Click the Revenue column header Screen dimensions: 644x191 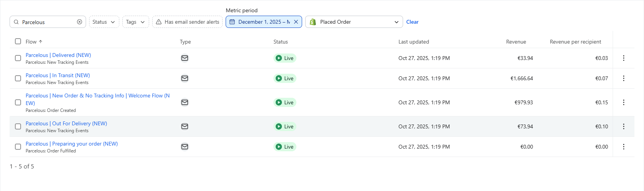click(x=516, y=42)
